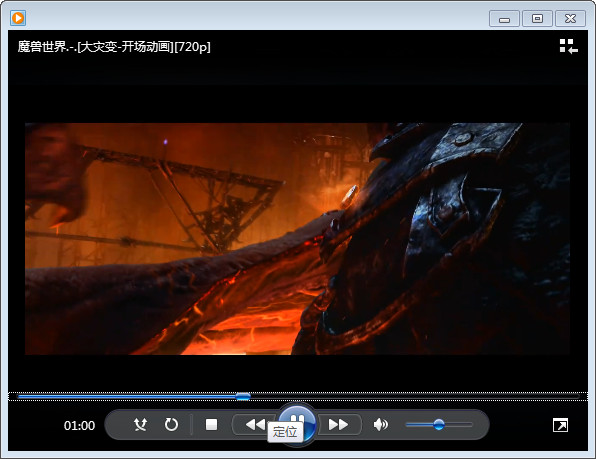This screenshot has width=596, height=459.
Task: Mute the speaker volume
Action: point(380,424)
